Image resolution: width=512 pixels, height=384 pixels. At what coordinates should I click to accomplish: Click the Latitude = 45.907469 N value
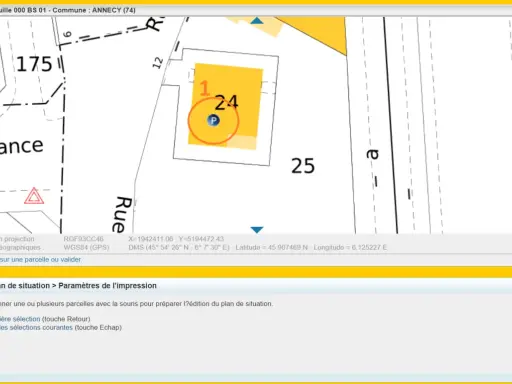272,247
